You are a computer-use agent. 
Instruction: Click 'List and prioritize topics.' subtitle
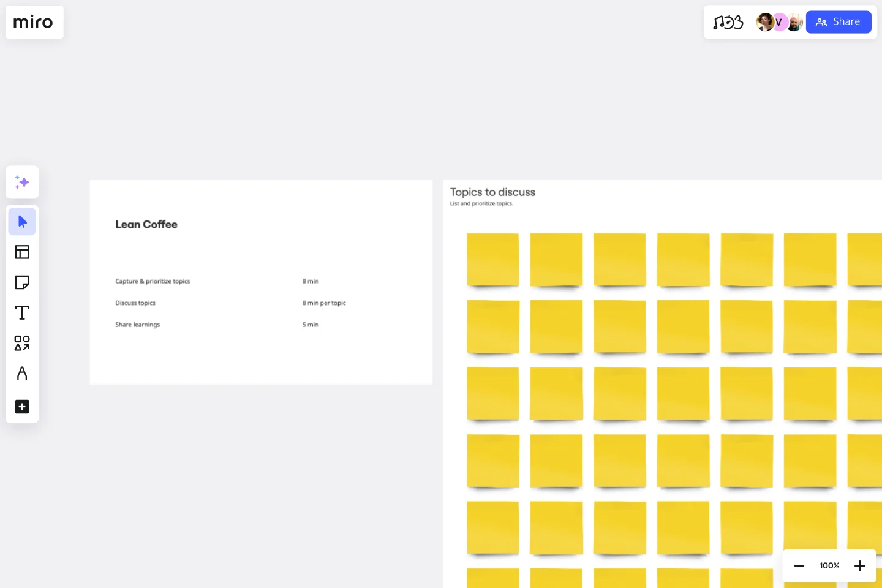click(481, 203)
